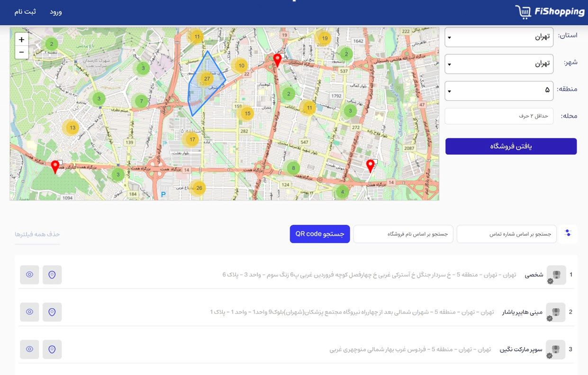Click eye icon for سوپر مارکت نگین
Screen dimensions: 588x375
pyautogui.click(x=29, y=349)
